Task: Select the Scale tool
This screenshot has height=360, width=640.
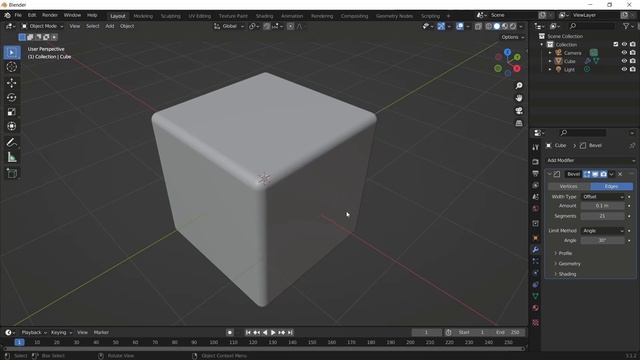Action: pos(11,111)
